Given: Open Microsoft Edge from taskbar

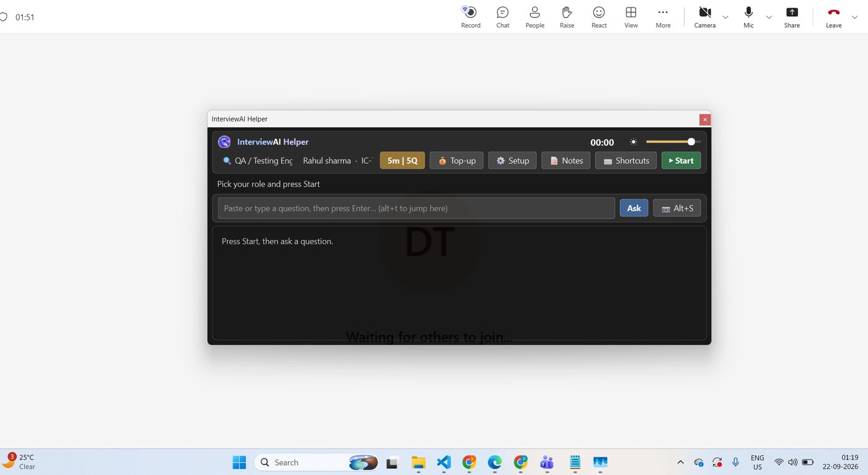Looking at the screenshot, I should tap(495, 463).
